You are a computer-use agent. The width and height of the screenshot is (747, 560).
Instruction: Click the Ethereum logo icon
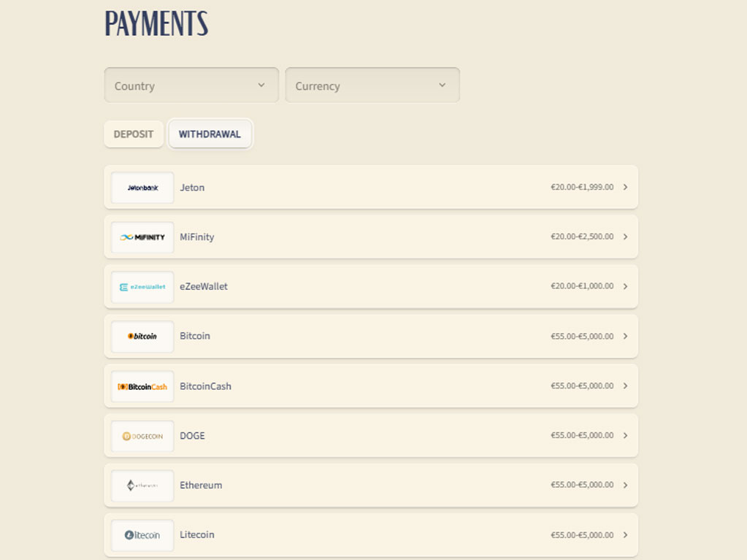[x=142, y=486]
